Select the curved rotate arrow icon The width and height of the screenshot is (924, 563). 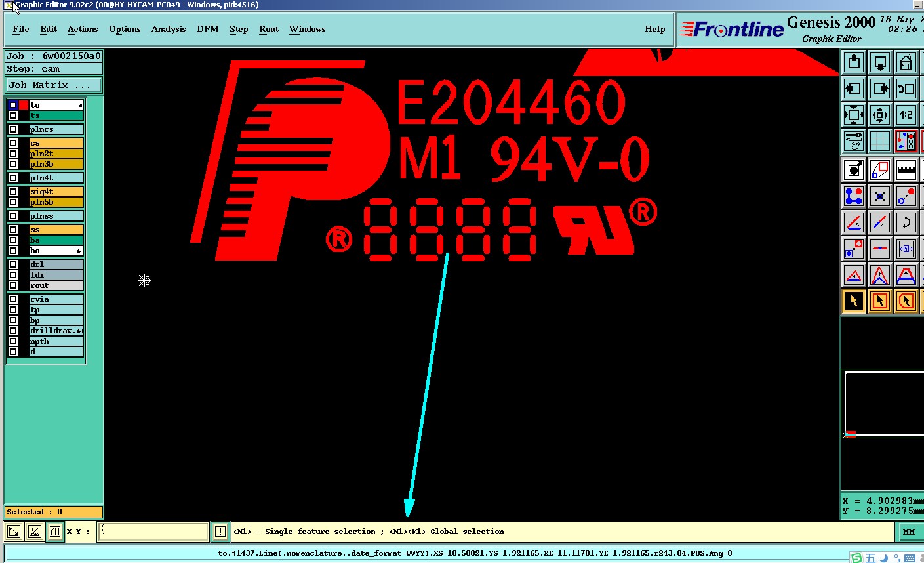click(x=906, y=222)
